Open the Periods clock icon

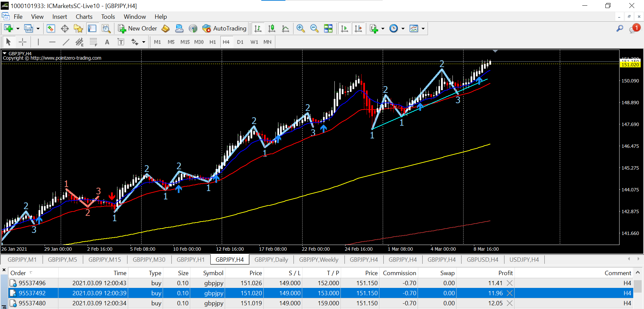[x=393, y=28]
